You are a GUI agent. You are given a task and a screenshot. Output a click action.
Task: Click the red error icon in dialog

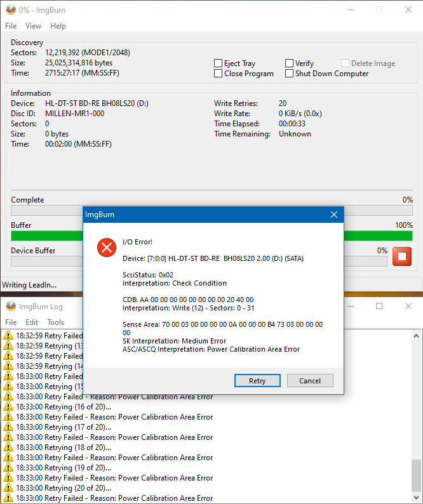point(107,248)
